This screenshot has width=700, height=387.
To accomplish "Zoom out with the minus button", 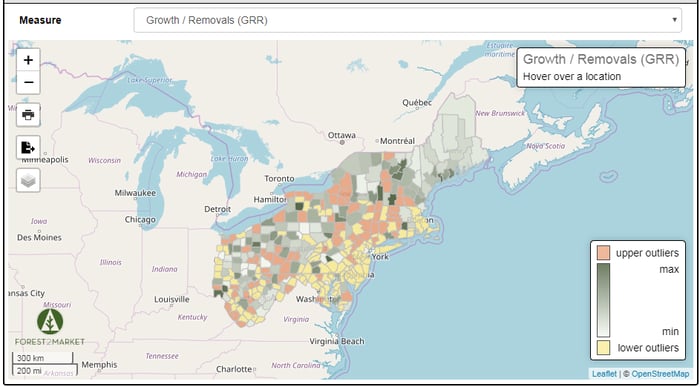I will (28, 83).
